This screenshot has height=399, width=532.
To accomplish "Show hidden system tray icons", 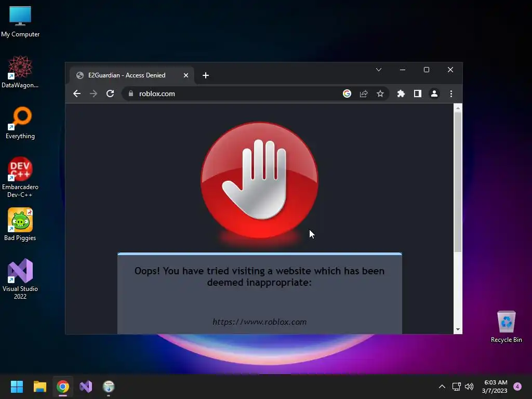I will pyautogui.click(x=442, y=387).
